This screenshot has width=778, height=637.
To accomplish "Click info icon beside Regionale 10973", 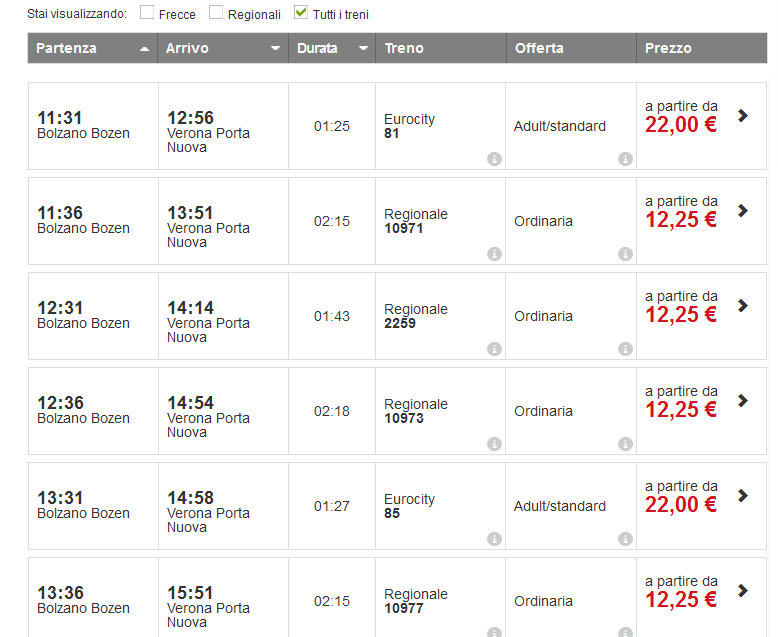I will (494, 444).
